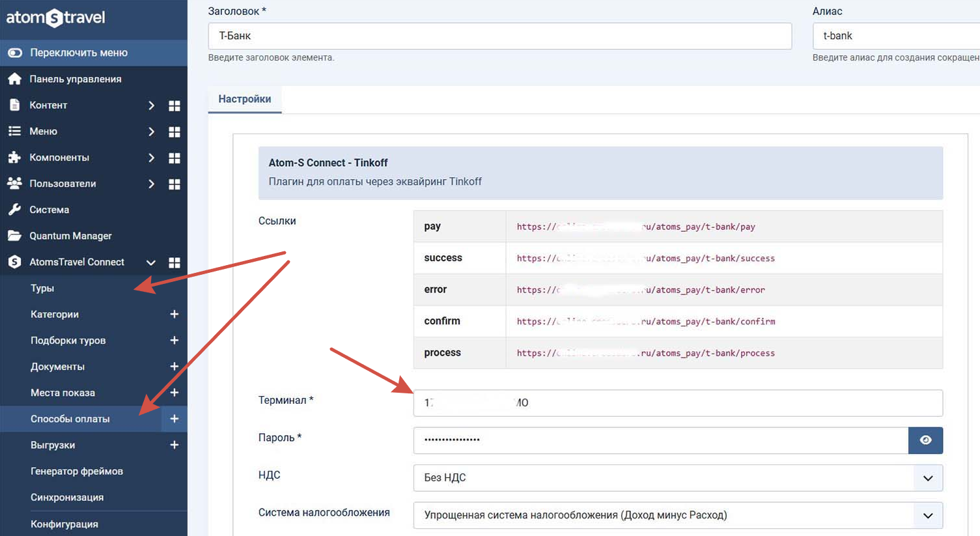The image size is (980, 536).
Task: Expand the Пользователи submenu chevron
Action: point(151,184)
